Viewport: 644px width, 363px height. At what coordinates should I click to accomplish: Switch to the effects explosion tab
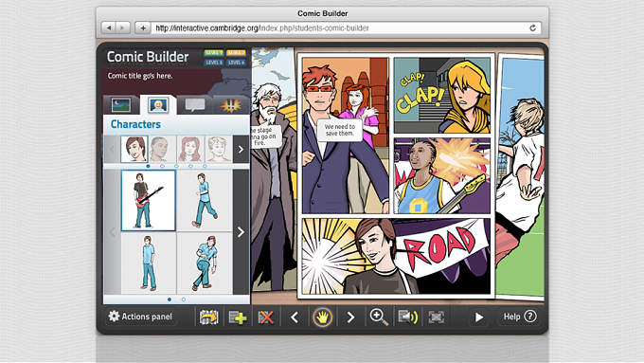click(x=231, y=105)
